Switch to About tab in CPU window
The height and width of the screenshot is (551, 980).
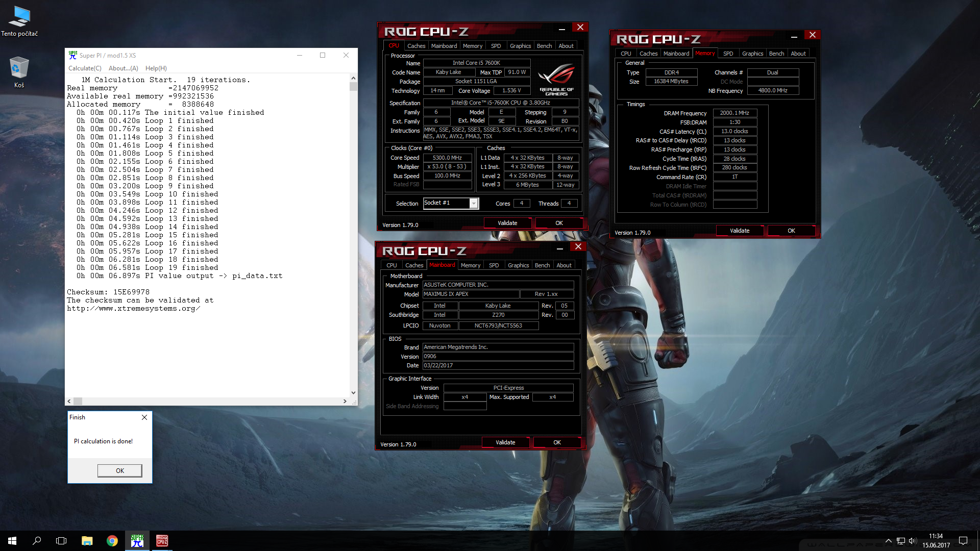tap(566, 46)
